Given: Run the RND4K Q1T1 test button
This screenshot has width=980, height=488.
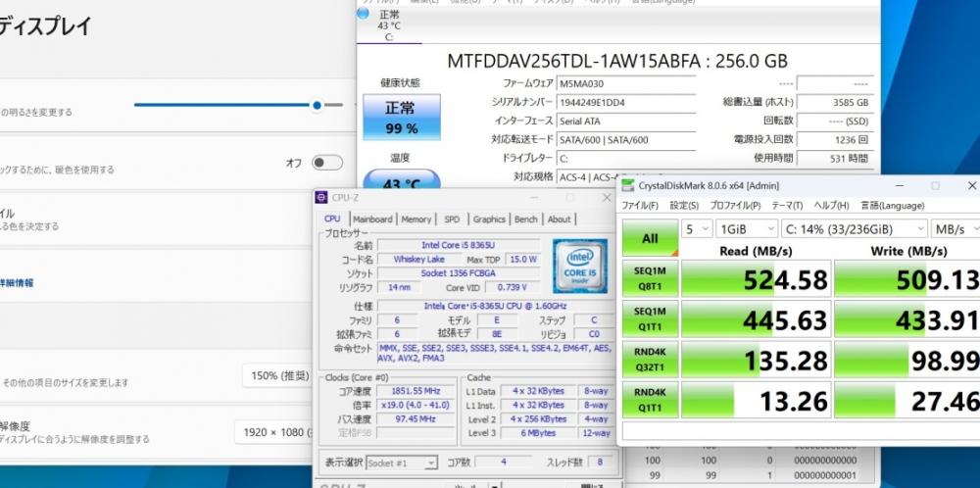Looking at the screenshot, I should [650, 400].
